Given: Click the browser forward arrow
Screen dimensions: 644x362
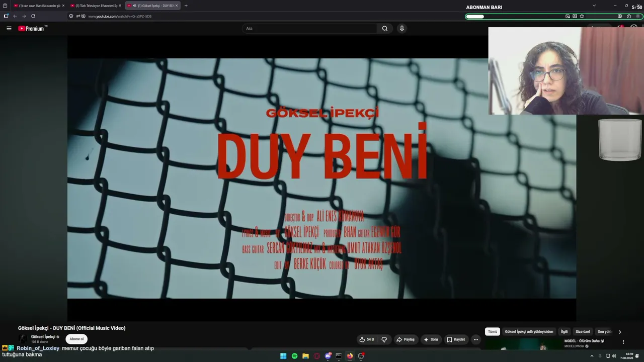Looking at the screenshot, I should click(x=24, y=16).
